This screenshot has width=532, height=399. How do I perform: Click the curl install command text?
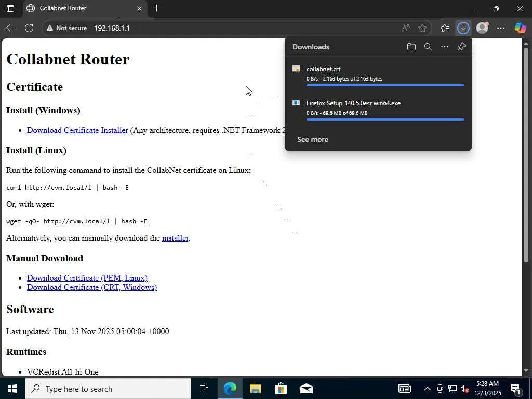pos(68,188)
